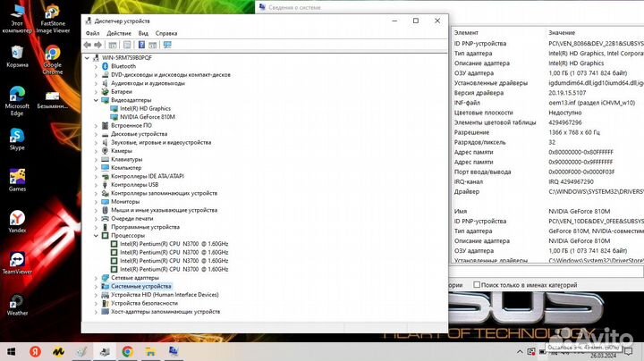Open the Вид menu
This screenshot has width=644, height=361.
(x=143, y=33)
